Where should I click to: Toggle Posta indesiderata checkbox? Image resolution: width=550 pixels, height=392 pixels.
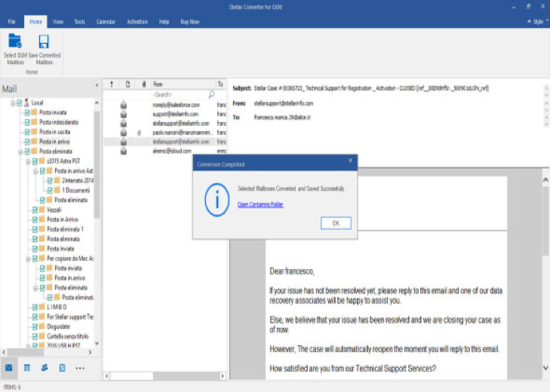(27, 122)
